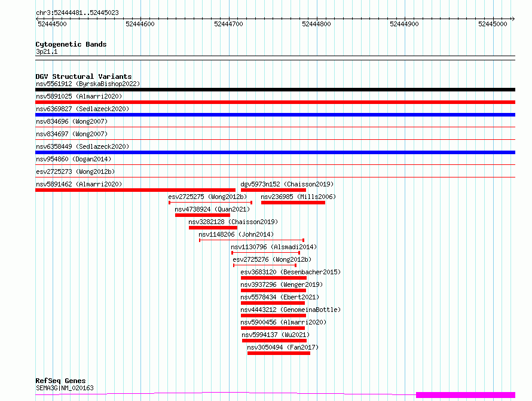532x401 pixels.
Task: Open nsv6369827 (Sedlazeck2020) label
Action: tap(82, 109)
